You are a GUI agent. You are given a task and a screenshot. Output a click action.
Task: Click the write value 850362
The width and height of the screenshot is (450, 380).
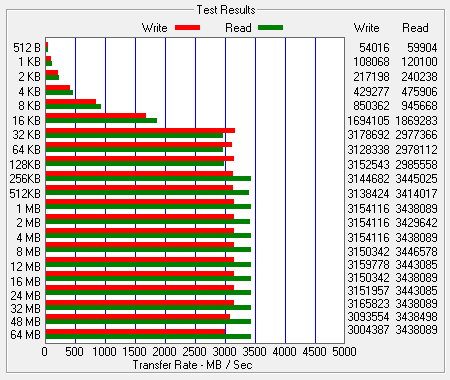(371, 106)
